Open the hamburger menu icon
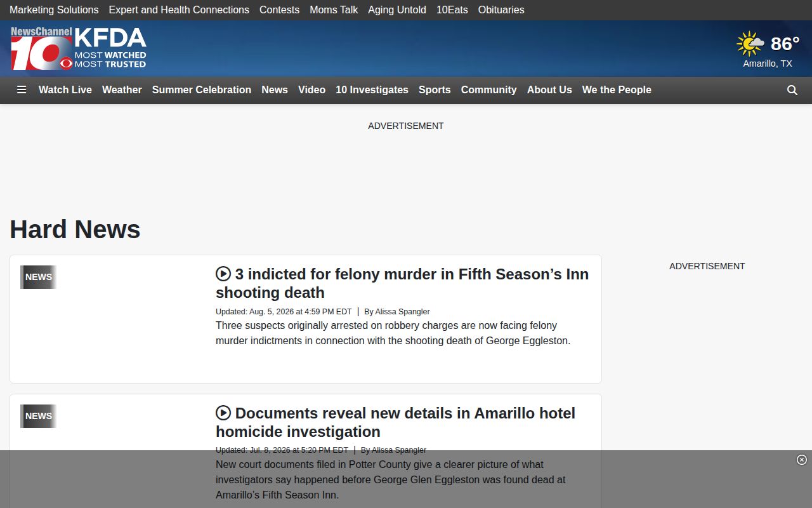 (22, 90)
